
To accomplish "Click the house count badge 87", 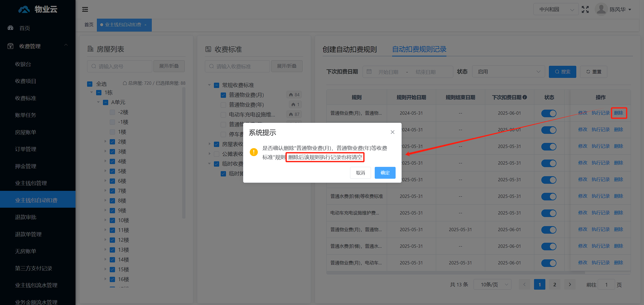I will tap(294, 114).
